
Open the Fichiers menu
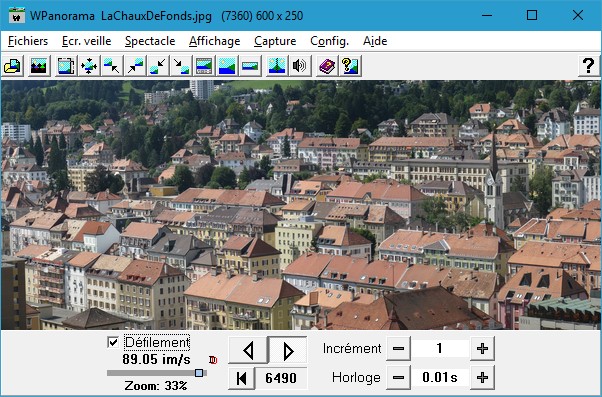tap(28, 41)
